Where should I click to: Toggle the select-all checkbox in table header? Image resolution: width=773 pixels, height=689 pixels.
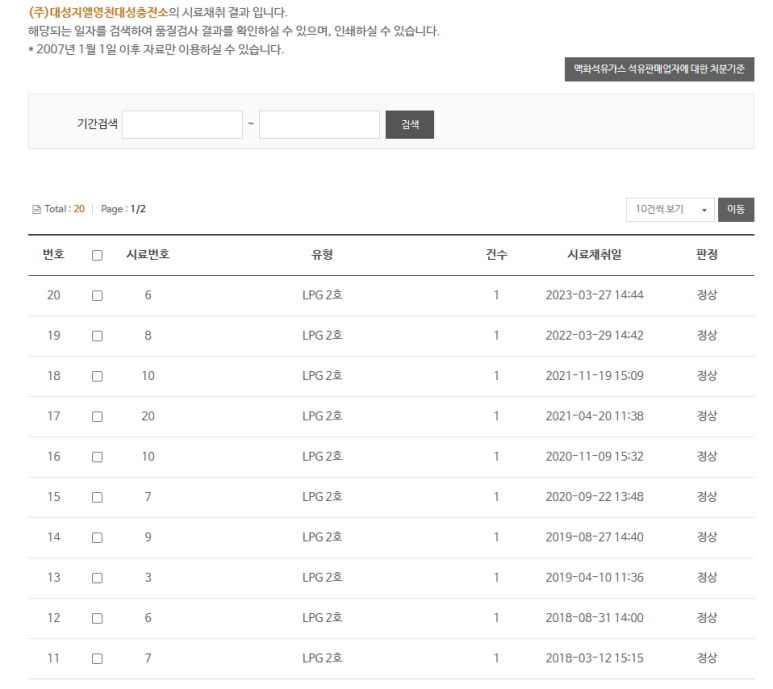[x=98, y=255]
